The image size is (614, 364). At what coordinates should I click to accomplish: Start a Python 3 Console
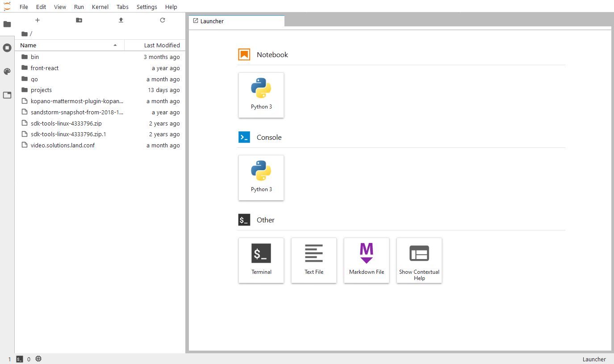pyautogui.click(x=261, y=178)
